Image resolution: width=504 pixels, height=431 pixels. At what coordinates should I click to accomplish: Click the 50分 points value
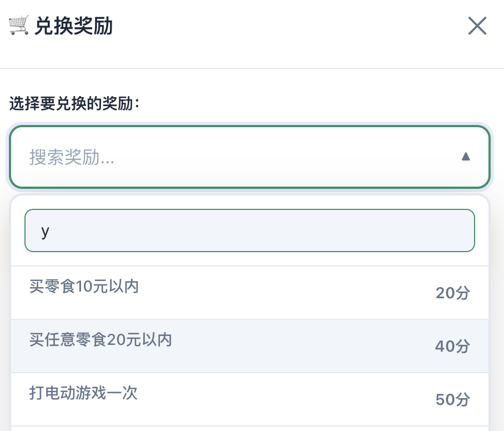coord(452,399)
